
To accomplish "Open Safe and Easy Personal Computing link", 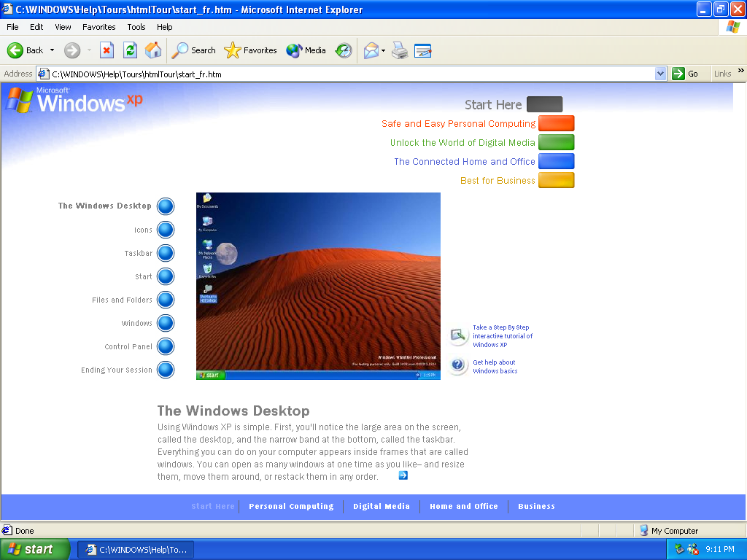I will pos(458,124).
